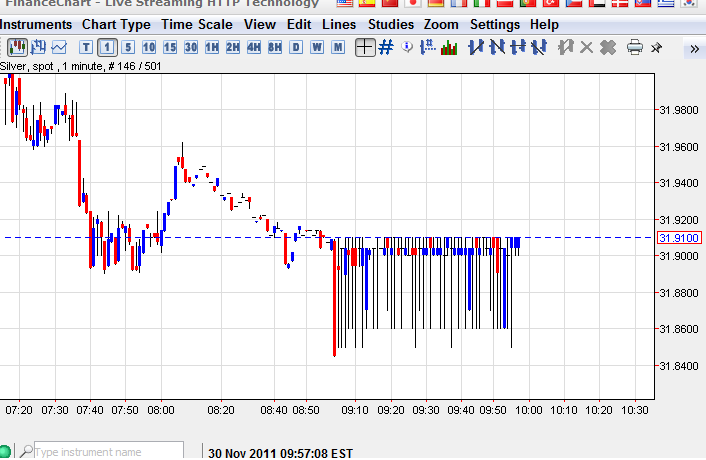Click the printer icon
706x460 pixels.
point(634,46)
